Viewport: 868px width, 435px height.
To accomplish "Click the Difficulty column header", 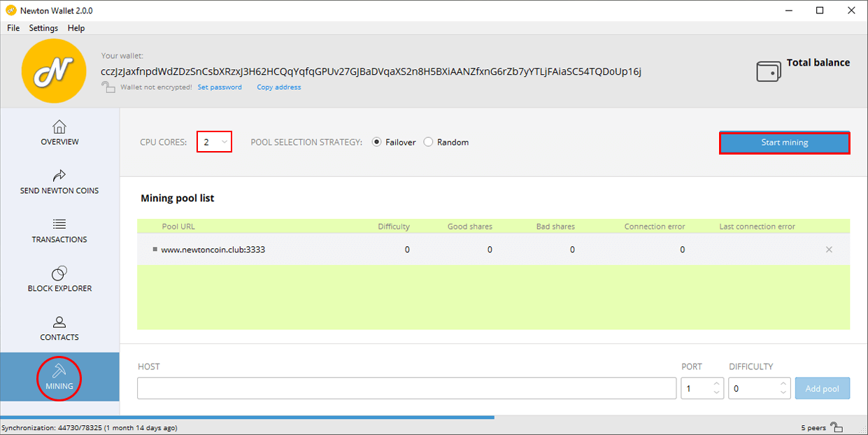I will tap(394, 227).
